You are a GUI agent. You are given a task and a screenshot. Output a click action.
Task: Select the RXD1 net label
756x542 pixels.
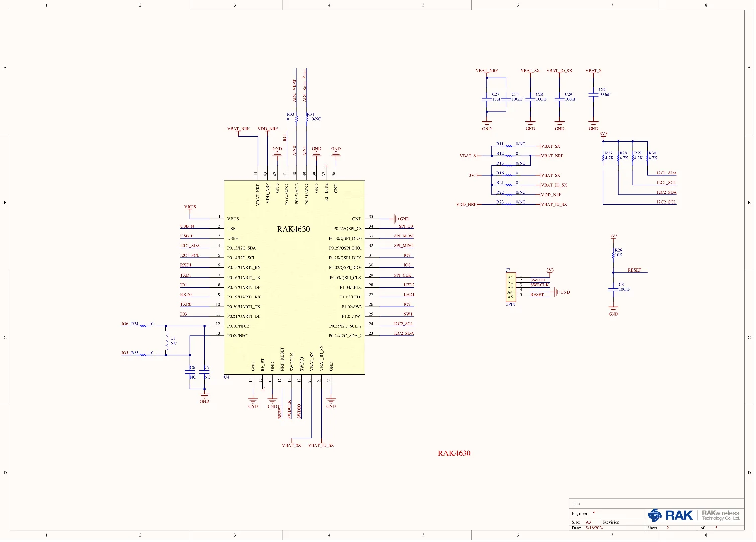point(186,265)
